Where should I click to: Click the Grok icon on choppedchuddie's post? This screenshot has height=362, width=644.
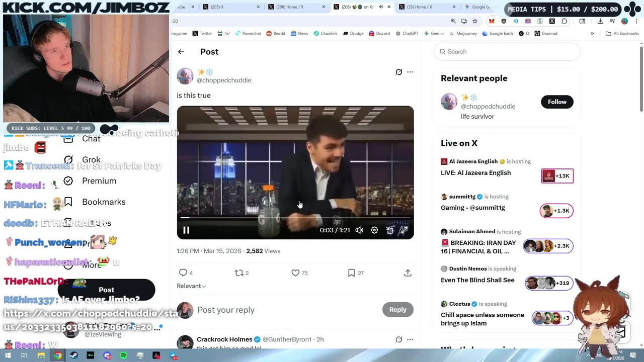(398, 72)
